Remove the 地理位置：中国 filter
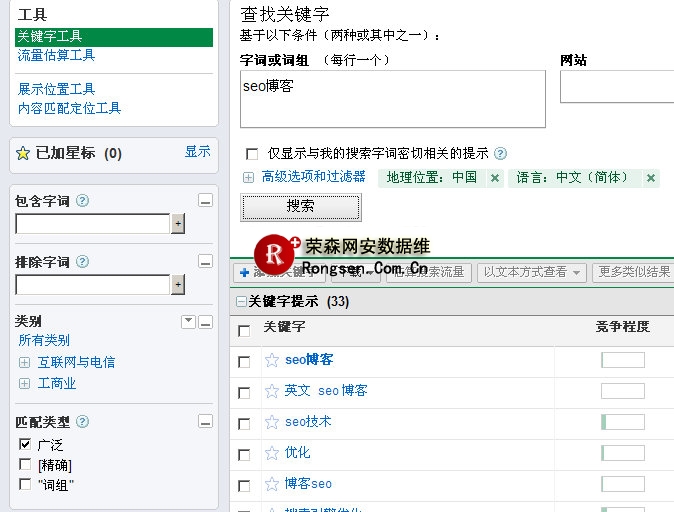The image size is (674, 512). [x=494, y=178]
